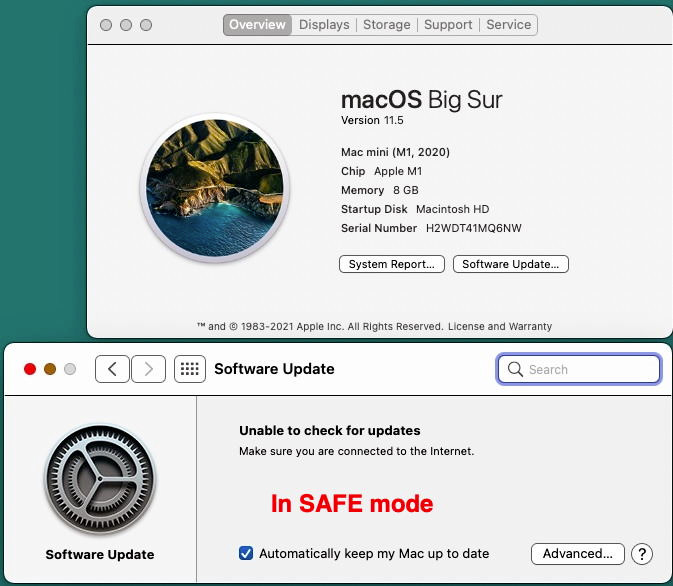Minimize Software Update window (yellow button)

[50, 369]
